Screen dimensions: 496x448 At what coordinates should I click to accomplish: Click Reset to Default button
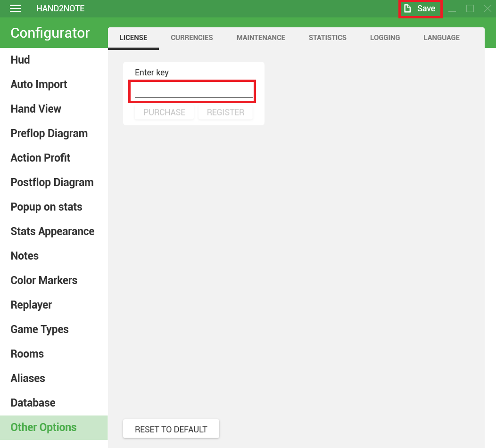pos(171,429)
